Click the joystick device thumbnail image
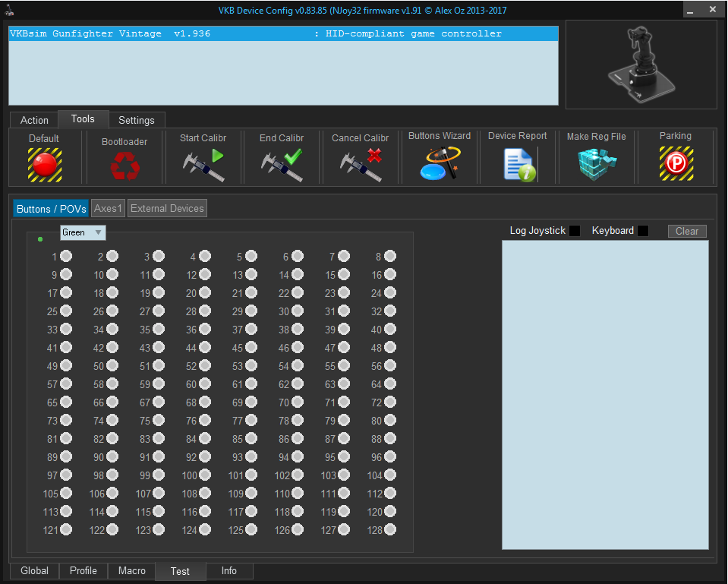728x584 pixels. (641, 65)
